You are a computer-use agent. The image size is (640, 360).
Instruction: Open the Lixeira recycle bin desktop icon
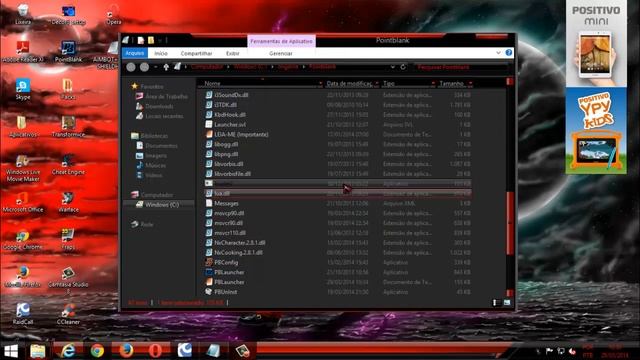23,14
